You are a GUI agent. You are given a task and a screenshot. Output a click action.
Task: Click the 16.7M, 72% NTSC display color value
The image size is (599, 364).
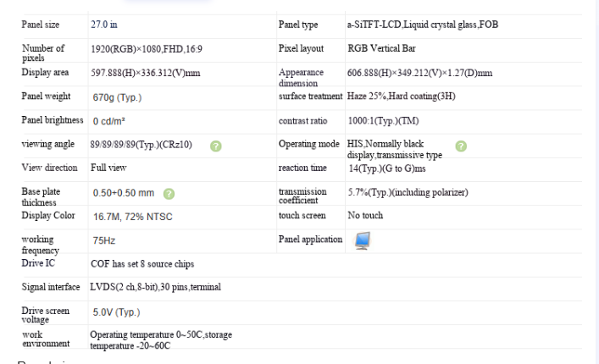(x=132, y=217)
